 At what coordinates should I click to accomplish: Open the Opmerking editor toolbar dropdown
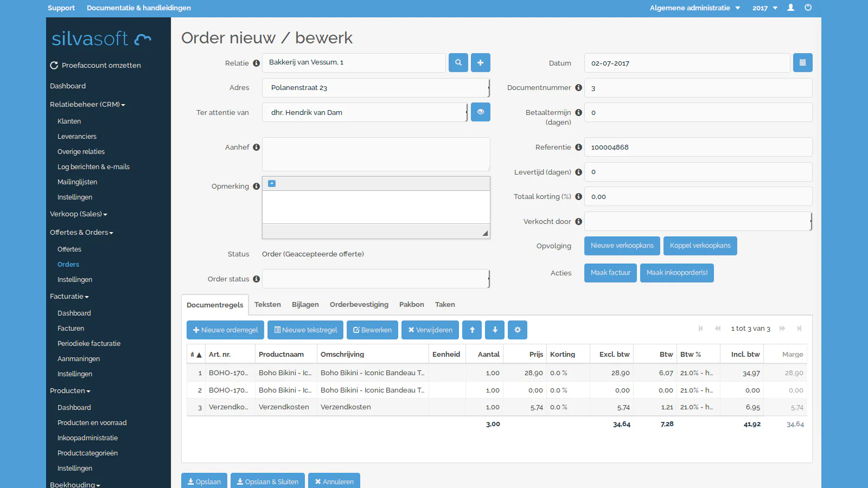272,184
